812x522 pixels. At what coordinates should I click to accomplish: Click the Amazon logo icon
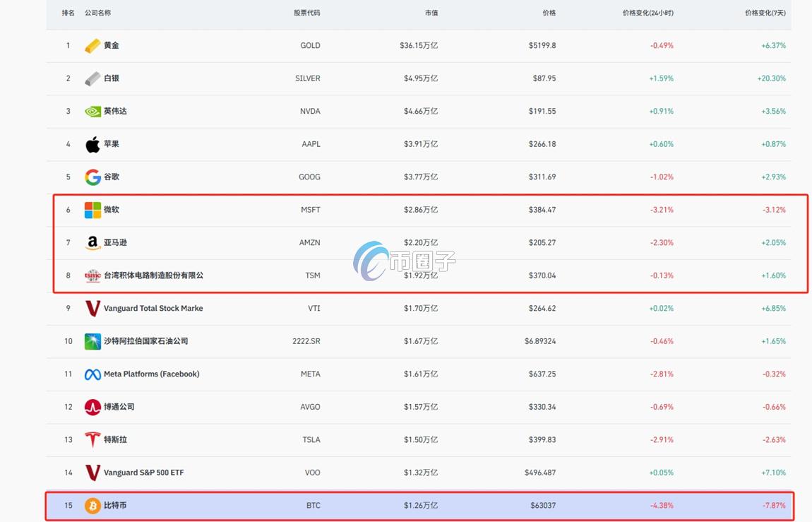pos(92,243)
